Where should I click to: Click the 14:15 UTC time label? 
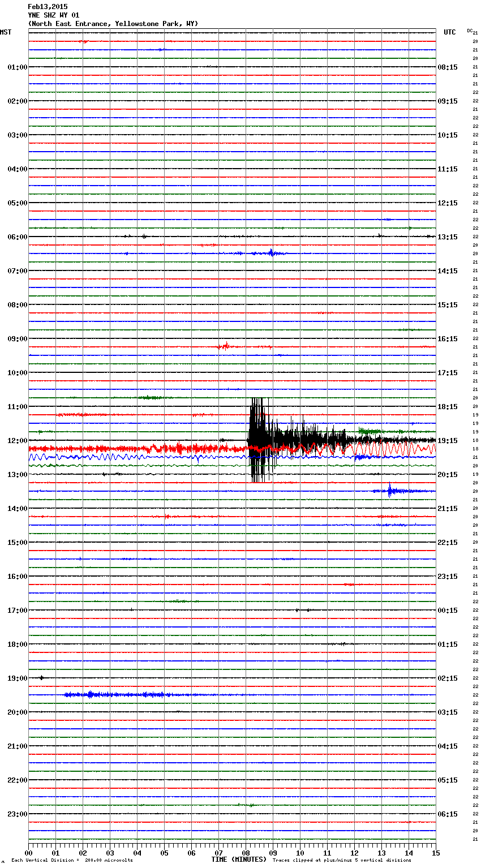[448, 271]
